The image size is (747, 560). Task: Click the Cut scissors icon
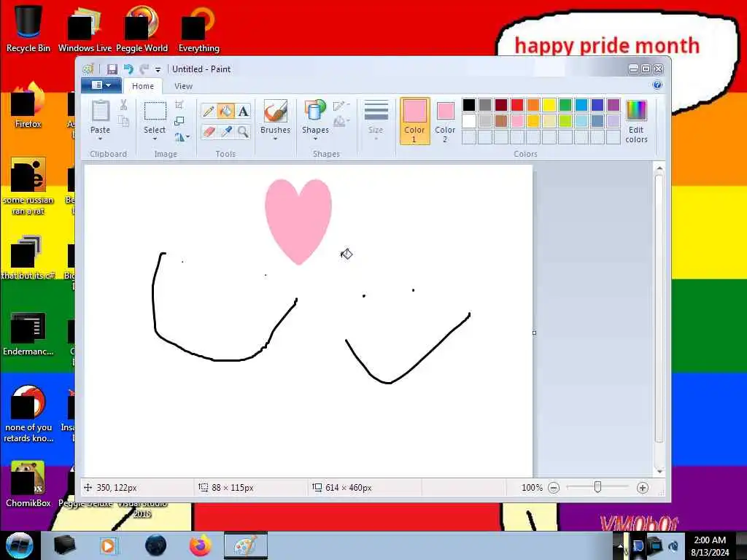pos(123,105)
